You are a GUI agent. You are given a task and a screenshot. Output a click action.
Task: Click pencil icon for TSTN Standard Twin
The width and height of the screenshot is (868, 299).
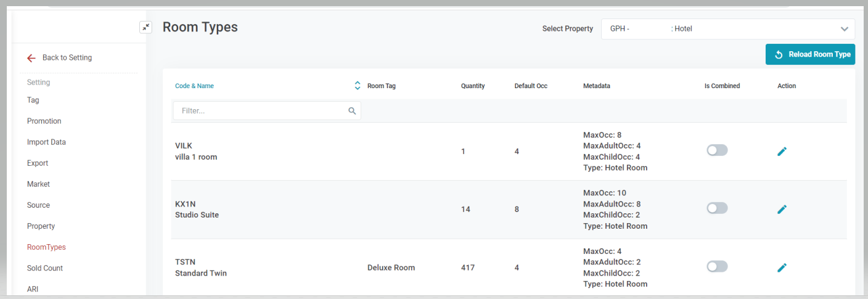point(782,267)
